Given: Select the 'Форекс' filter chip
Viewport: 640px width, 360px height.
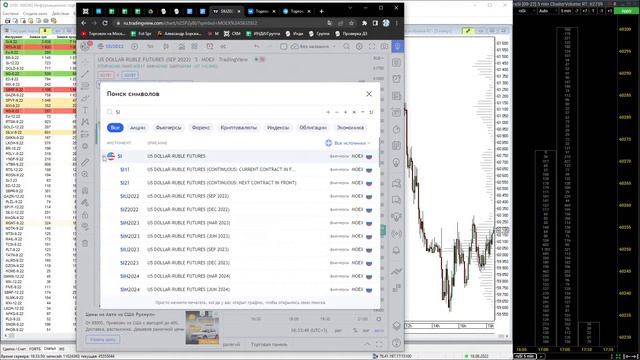Looking at the screenshot, I should pyautogui.click(x=201, y=128).
